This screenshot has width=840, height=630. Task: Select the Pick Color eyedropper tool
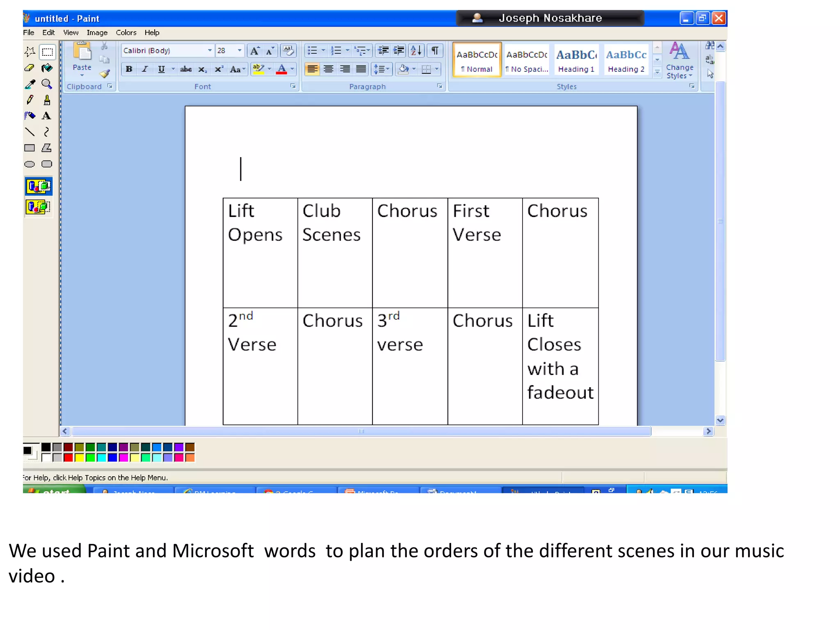click(30, 84)
